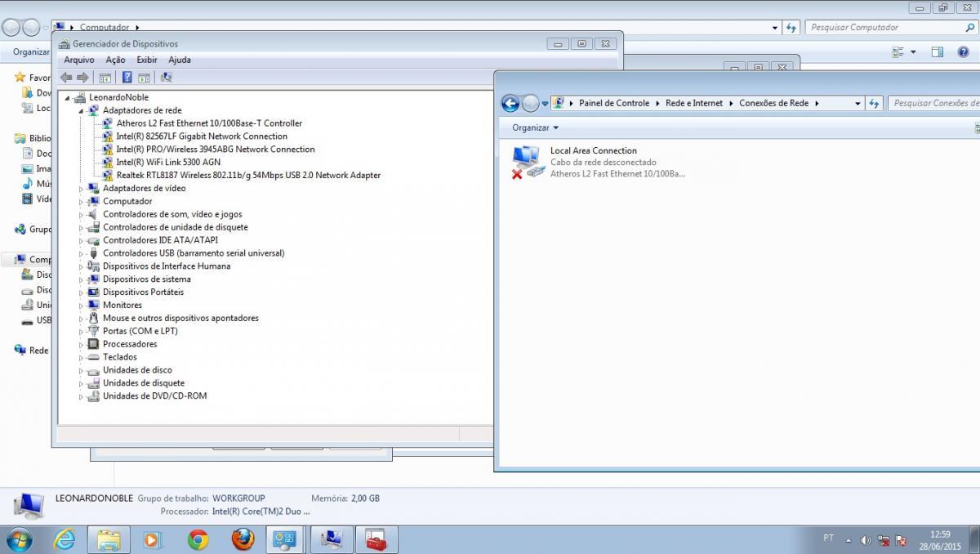
Task: Select Dispositivos Portáteis row
Action: click(x=143, y=293)
